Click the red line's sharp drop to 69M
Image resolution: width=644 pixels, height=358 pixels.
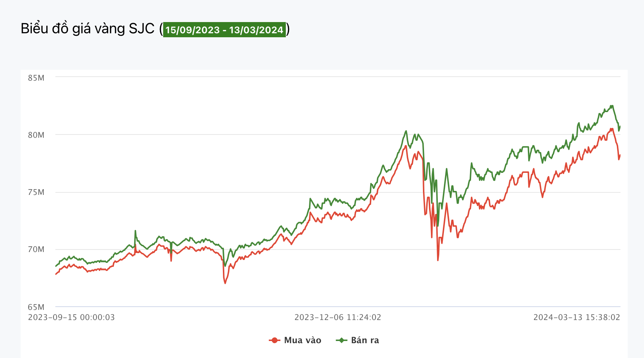(x=438, y=260)
